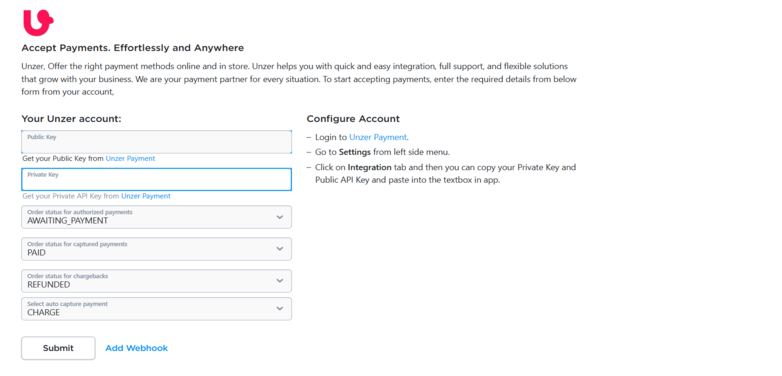Viewport: 782px width, 376px height.
Task: Click the Accept Payments. Effortlessly and Anywhere title
Action: pos(133,48)
